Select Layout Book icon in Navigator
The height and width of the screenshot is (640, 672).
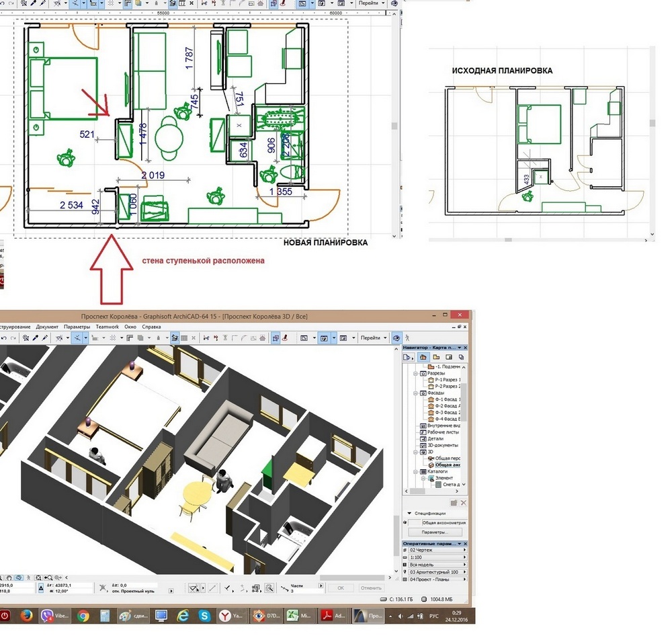tap(449, 357)
